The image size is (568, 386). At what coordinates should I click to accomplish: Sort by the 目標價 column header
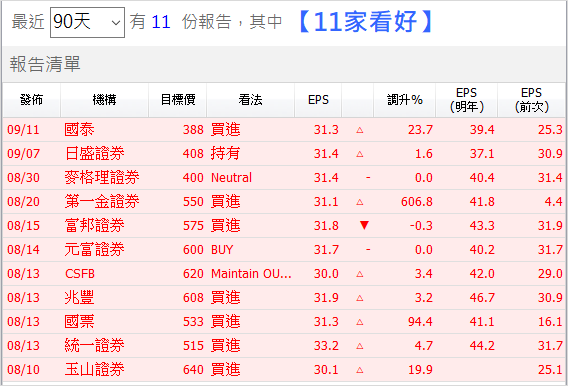[x=178, y=100]
